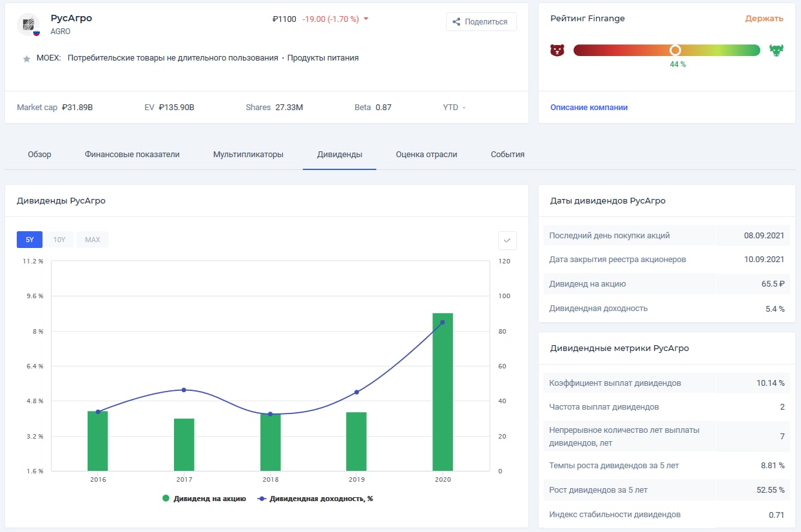Click the Поделиться button
This screenshot has height=532, width=801.
[x=481, y=22]
